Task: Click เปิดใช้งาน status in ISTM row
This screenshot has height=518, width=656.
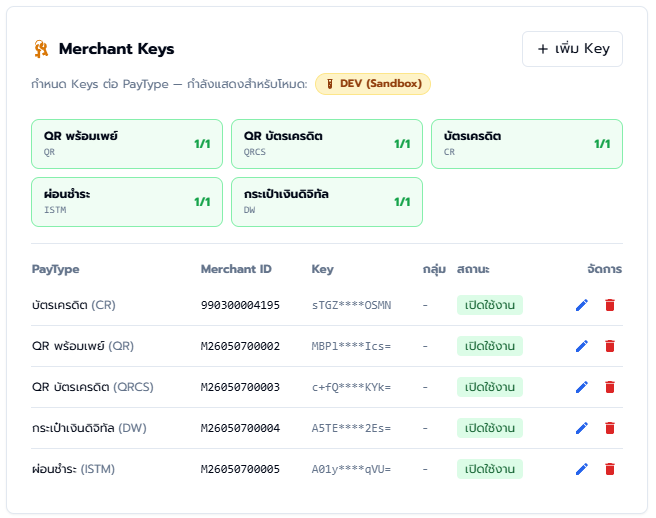Action: pyautogui.click(x=489, y=469)
